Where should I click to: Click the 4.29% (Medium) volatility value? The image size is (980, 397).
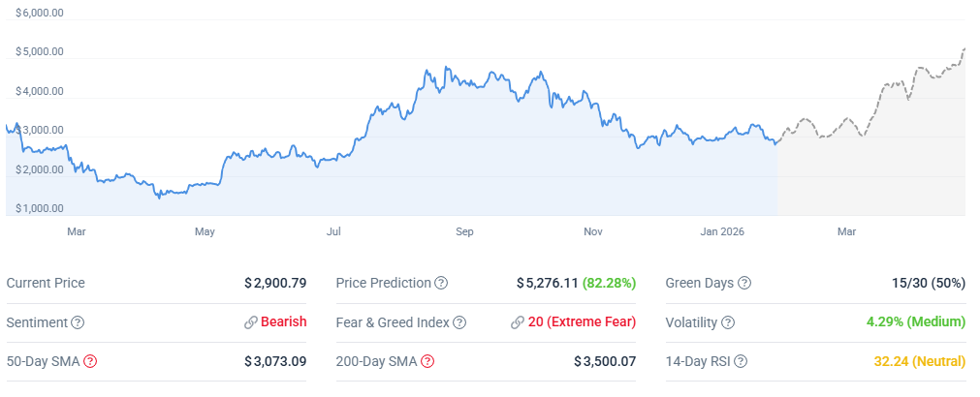pyautogui.click(x=915, y=322)
